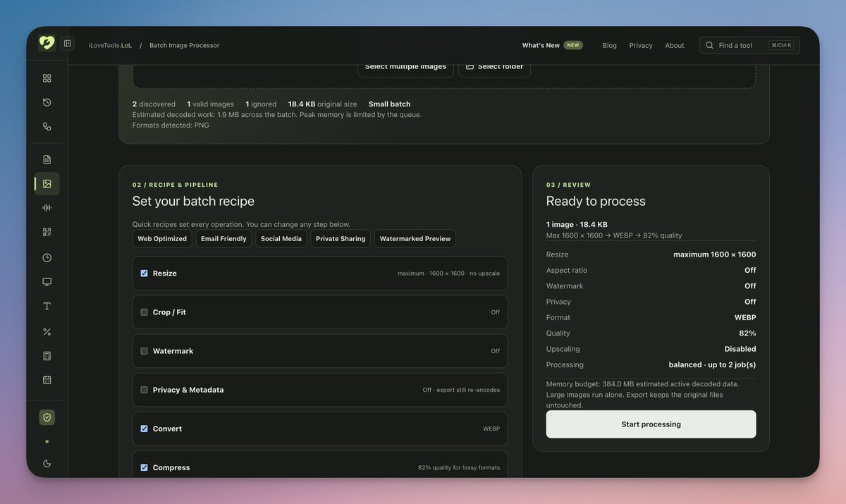Open the workflow shapes icon in sidebar
This screenshot has height=504, width=846.
click(47, 127)
